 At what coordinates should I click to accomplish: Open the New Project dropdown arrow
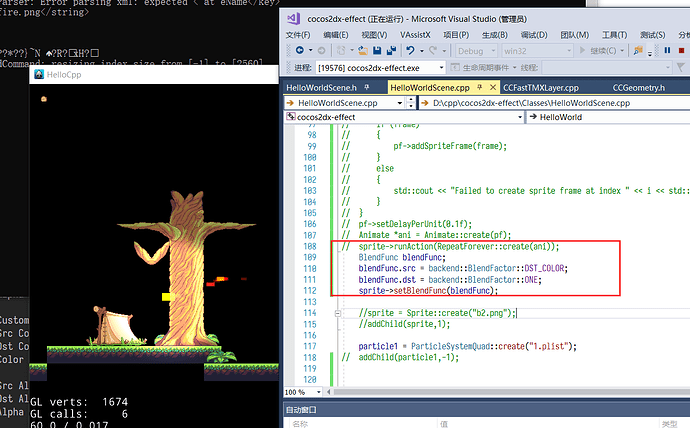point(352,51)
